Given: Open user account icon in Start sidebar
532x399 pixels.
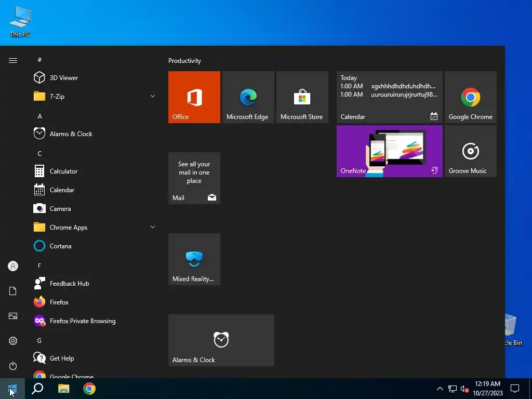Looking at the screenshot, I should click(x=13, y=266).
